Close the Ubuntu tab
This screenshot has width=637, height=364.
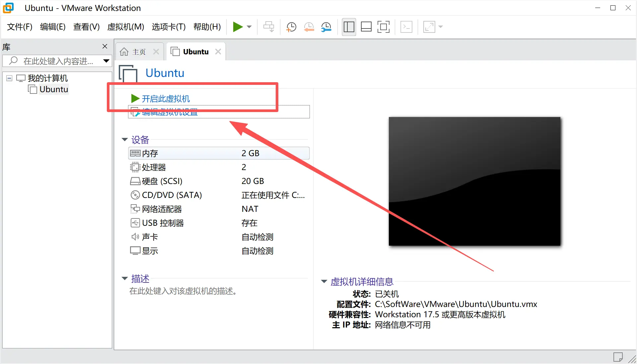pos(218,52)
